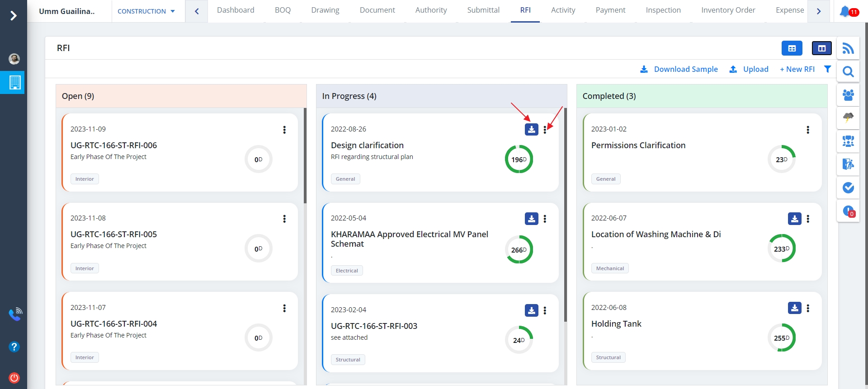Image resolution: width=868 pixels, height=389 pixels.
Task: Click the filter funnel icon
Action: point(827,69)
